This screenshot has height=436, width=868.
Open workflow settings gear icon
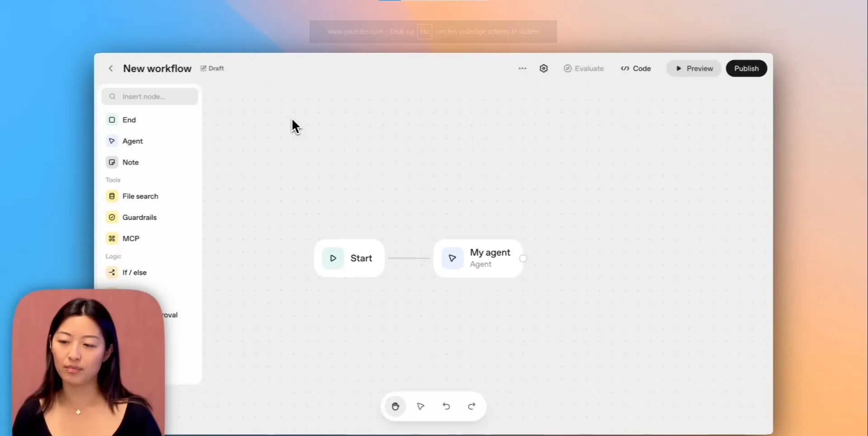click(x=544, y=69)
